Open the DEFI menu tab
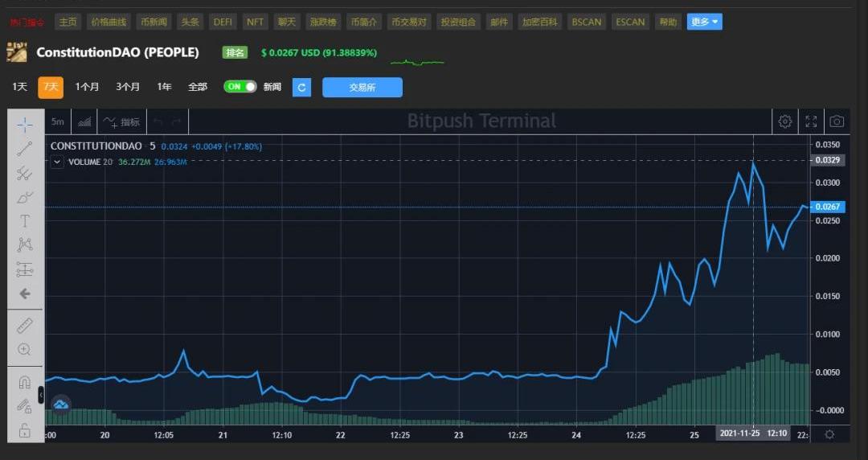Viewport: 868px width, 460px height. (x=223, y=22)
